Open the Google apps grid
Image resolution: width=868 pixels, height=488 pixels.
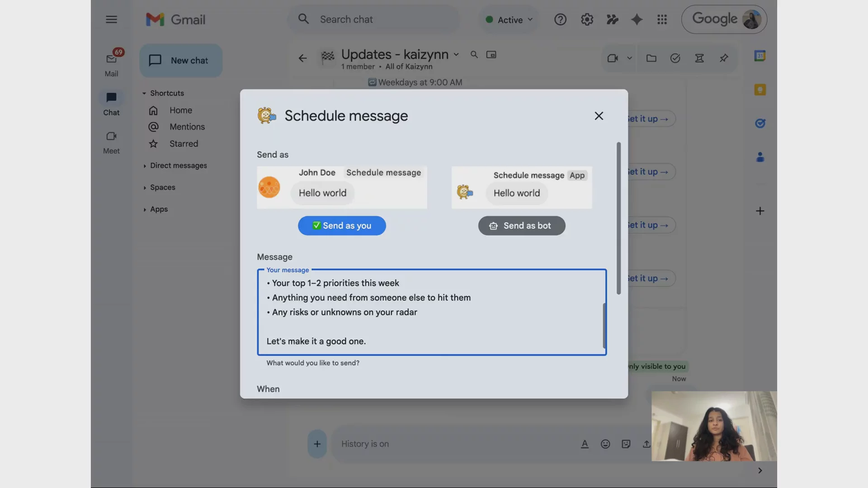(662, 19)
